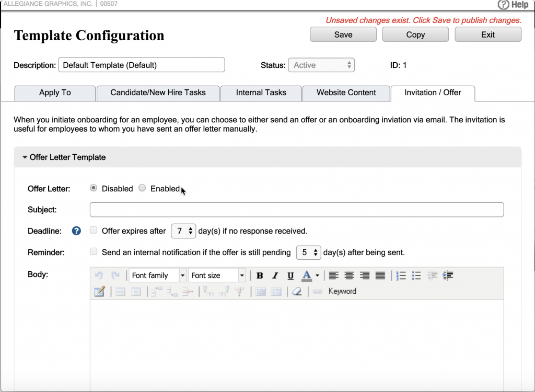Image resolution: width=535 pixels, height=392 pixels.
Task: Click the remove formatting eraser icon
Action: [x=297, y=292]
